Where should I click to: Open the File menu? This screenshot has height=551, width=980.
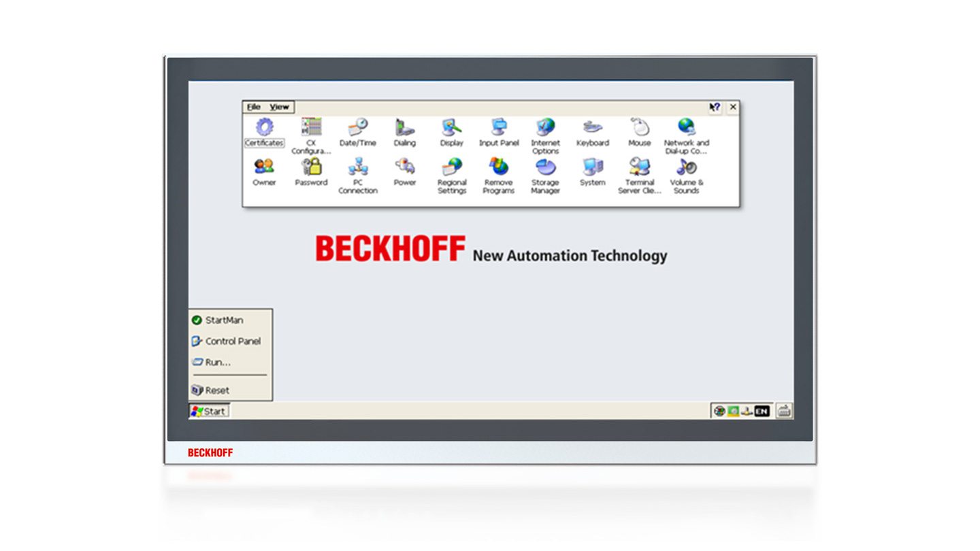(254, 107)
